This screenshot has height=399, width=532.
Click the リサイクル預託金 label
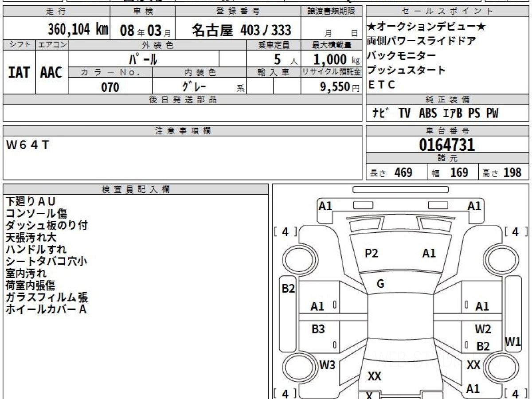[x=331, y=71]
